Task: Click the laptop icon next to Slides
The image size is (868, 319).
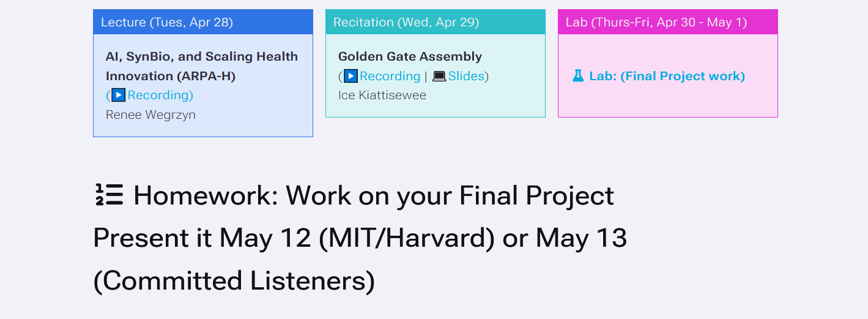Action: tap(439, 76)
